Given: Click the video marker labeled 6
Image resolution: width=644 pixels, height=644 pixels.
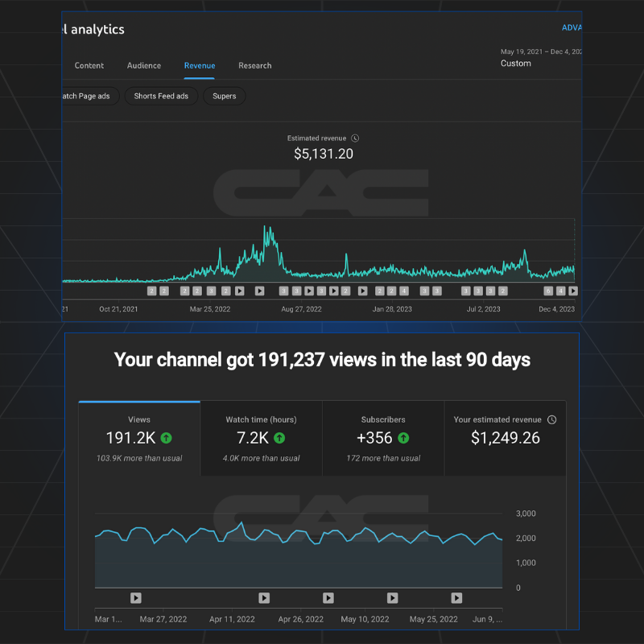Looking at the screenshot, I should (x=548, y=291).
